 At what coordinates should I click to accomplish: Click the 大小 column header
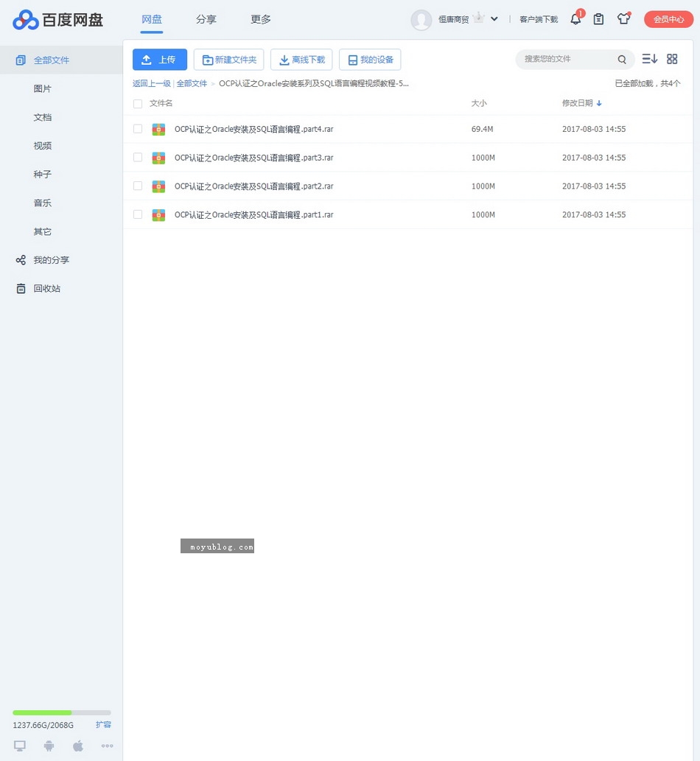tap(479, 103)
